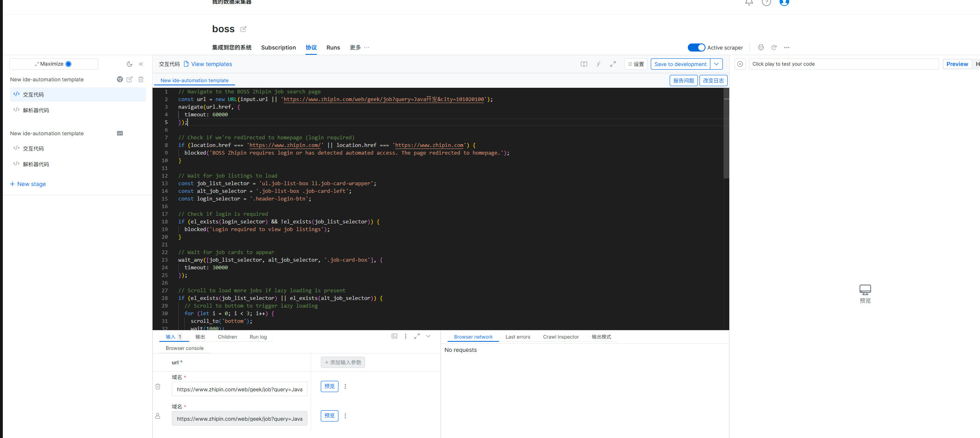The image size is (980, 438).
Task: Collapse sidebar with double chevron icon
Action: [x=141, y=64]
